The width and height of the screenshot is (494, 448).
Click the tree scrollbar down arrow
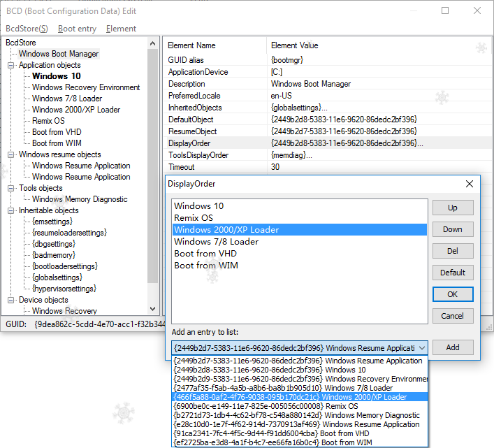(x=153, y=309)
